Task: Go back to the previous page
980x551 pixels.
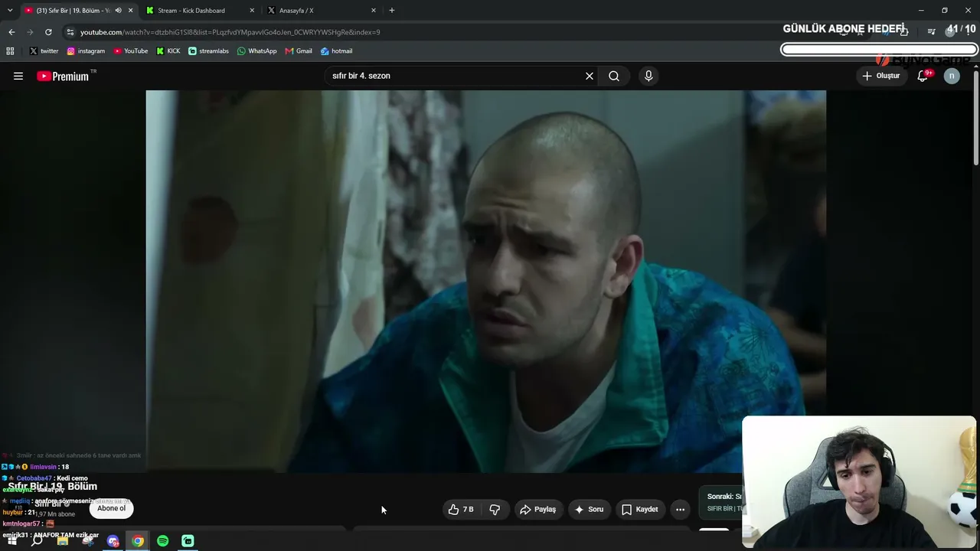Action: click(11, 32)
